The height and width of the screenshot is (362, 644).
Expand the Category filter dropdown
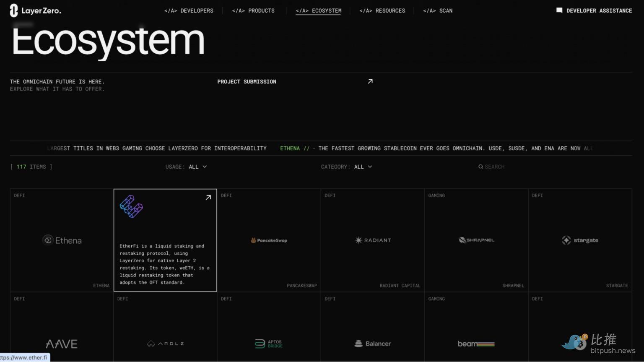363,167
